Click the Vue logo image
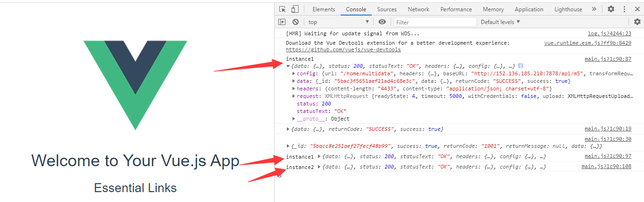 (x=135, y=85)
